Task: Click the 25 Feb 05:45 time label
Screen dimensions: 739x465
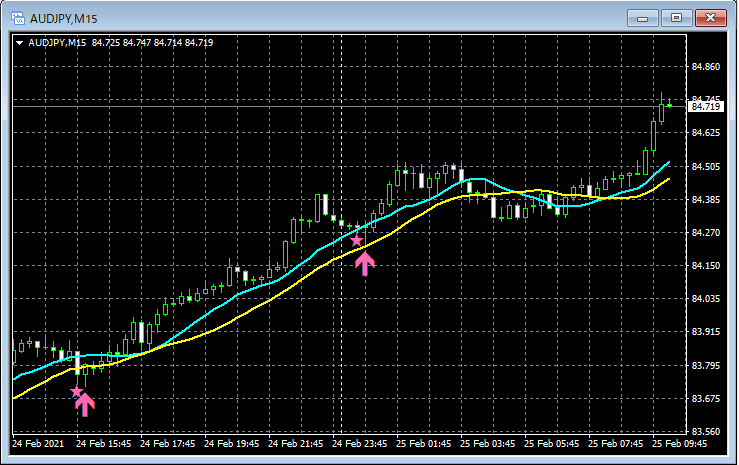Action: tap(551, 444)
